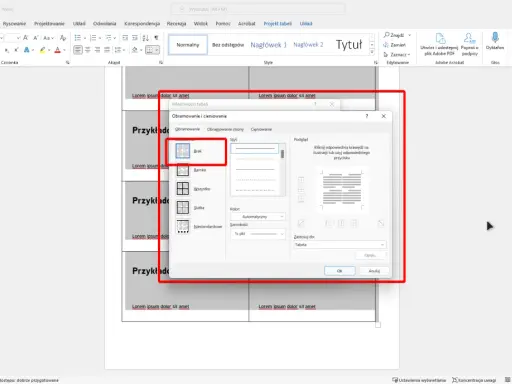
Task: Apply the Normalny style
Action: (188, 45)
